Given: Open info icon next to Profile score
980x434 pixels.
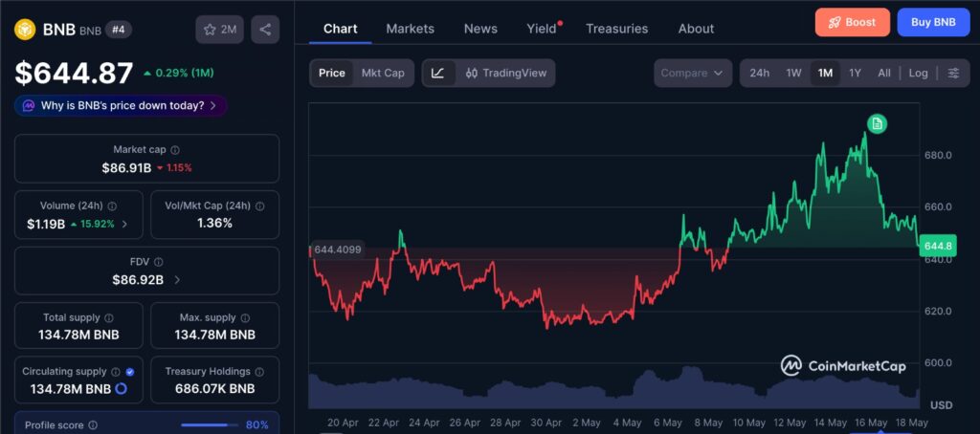Looking at the screenshot, I should (x=93, y=425).
